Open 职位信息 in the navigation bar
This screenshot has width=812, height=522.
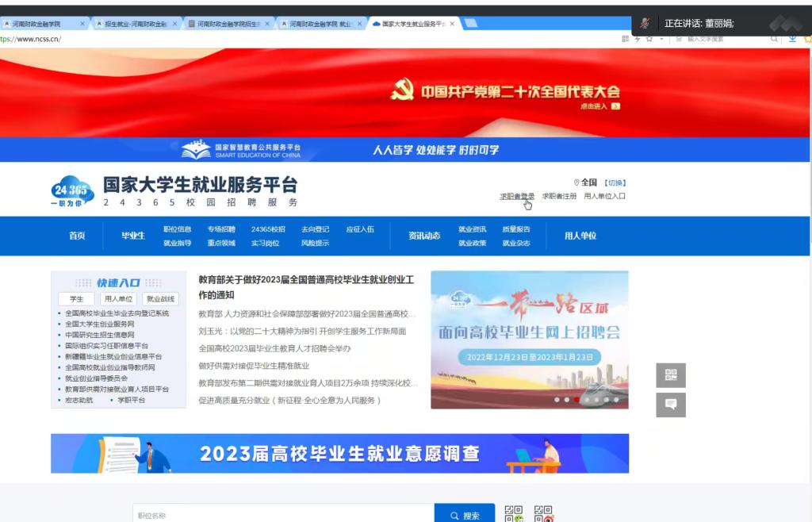[177, 229]
